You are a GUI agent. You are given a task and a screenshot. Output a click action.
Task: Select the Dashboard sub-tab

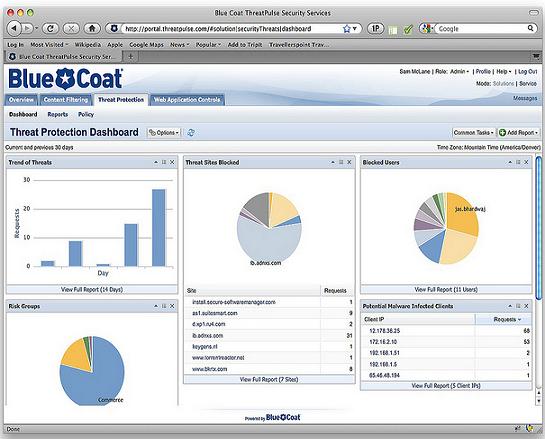pos(23,114)
